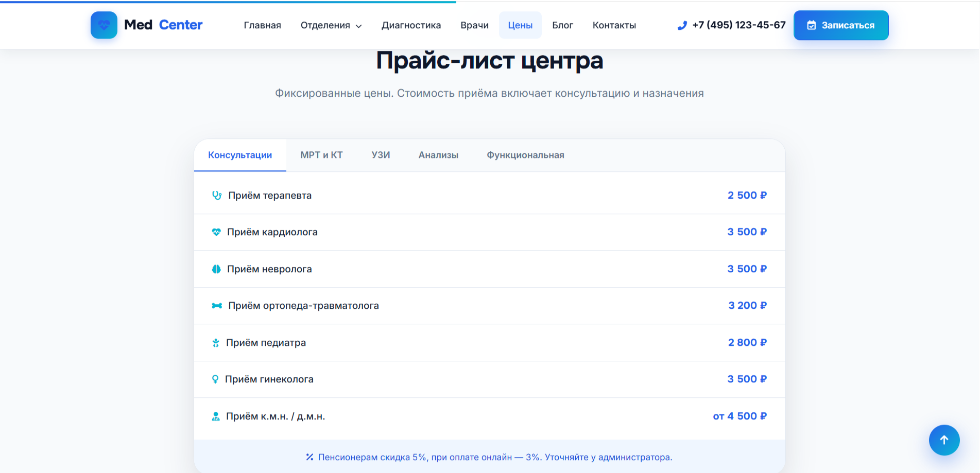
Task: Click the baby icon beside Приём педиатра
Action: [x=216, y=343]
